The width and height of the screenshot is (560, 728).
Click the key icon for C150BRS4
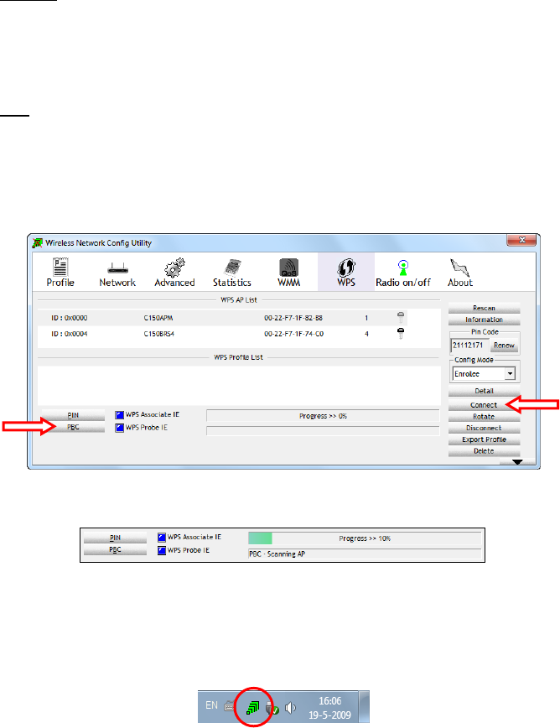(401, 333)
